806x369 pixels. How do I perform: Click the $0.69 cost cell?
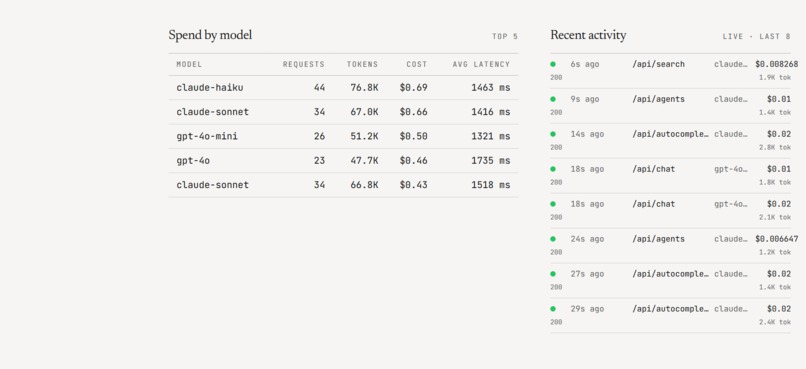click(413, 88)
